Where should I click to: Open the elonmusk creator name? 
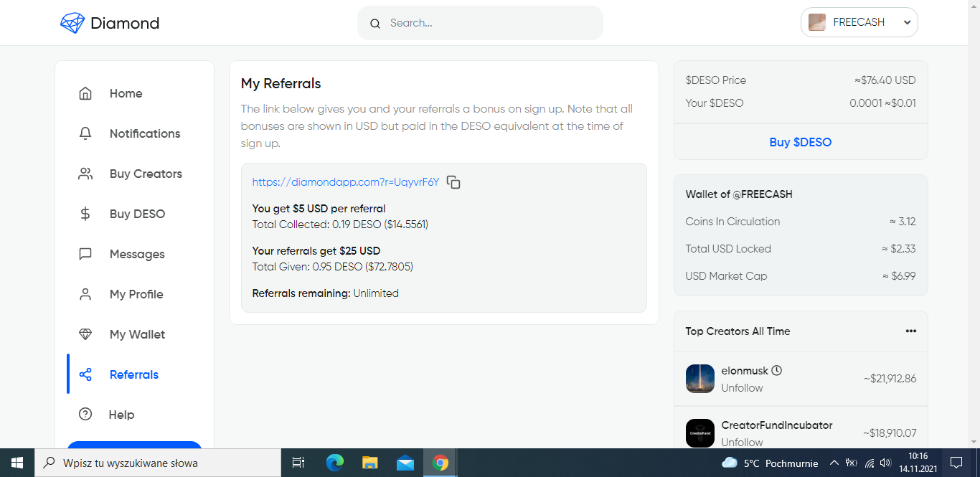pyautogui.click(x=745, y=371)
